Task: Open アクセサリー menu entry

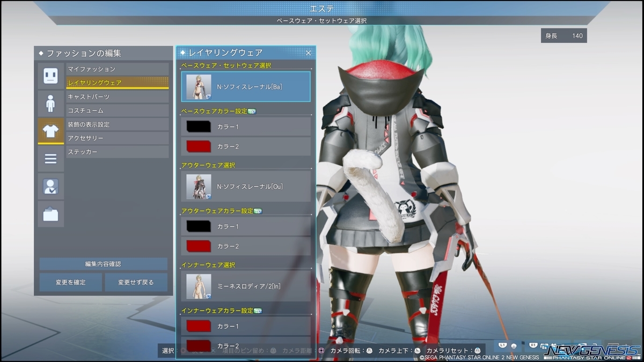Action: pos(118,138)
